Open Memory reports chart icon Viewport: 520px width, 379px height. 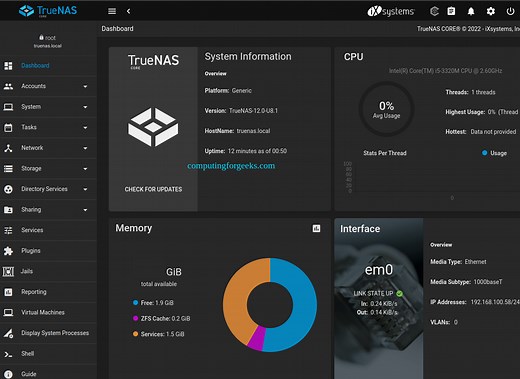(316, 228)
